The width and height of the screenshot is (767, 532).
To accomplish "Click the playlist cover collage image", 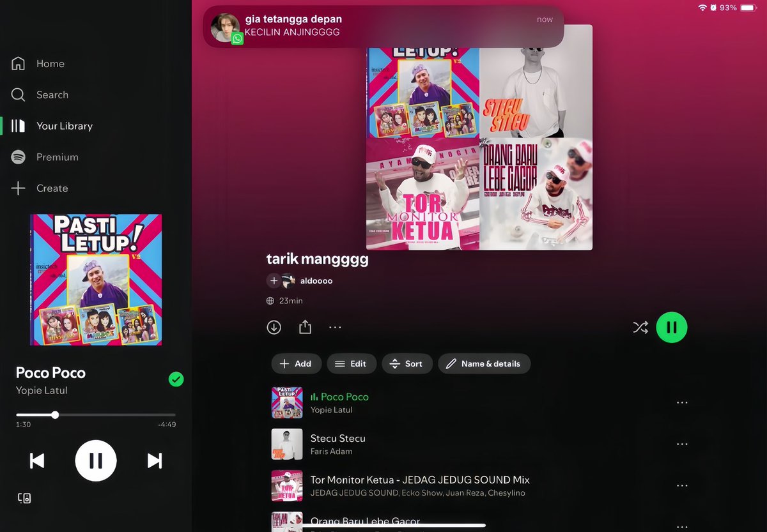I will [479, 137].
